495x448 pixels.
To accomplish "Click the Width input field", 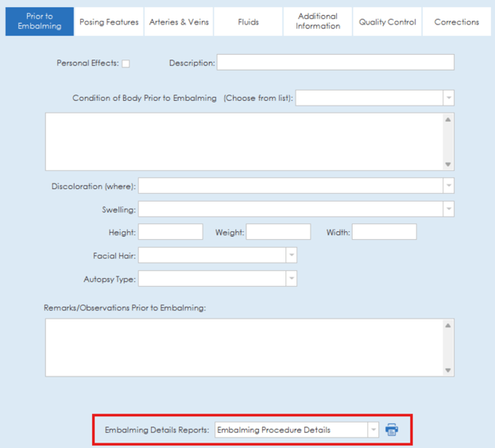I will (384, 232).
